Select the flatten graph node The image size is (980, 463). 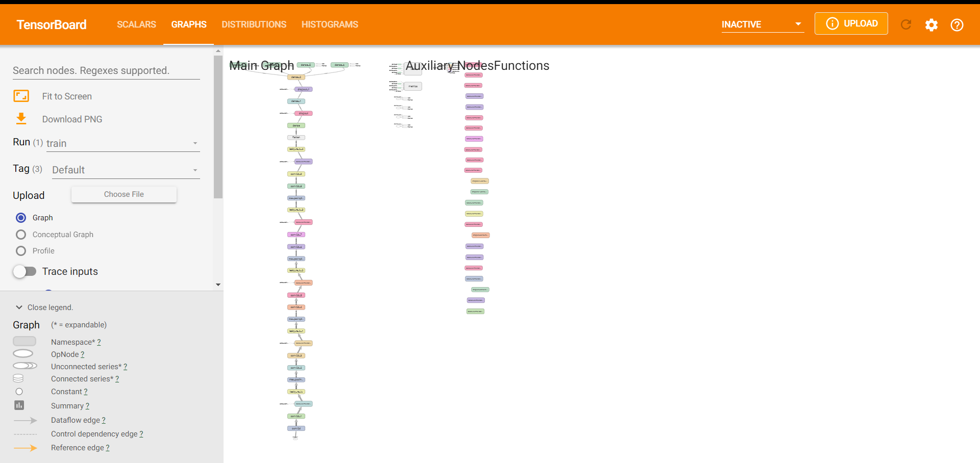coord(296,137)
